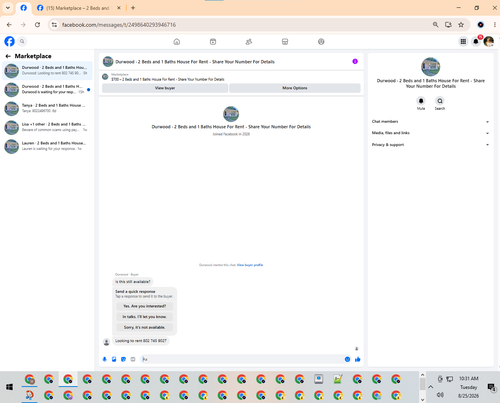500x403 pixels.
Task: Close the Marketplace browser tab
Action: pos(119,8)
